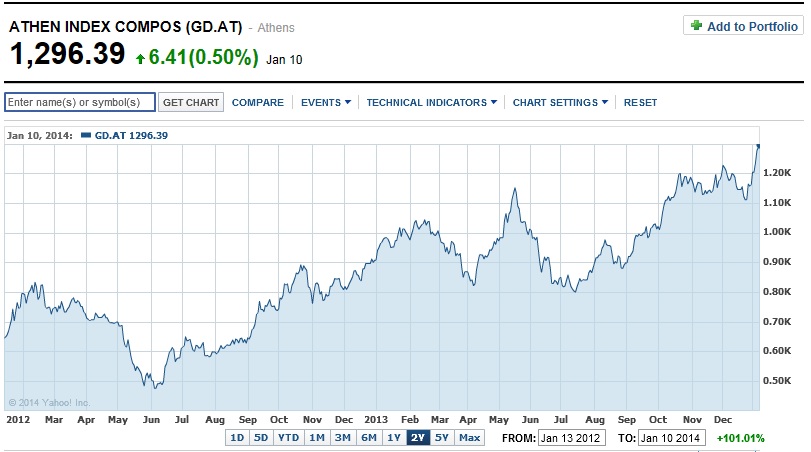Click the Add to Portfolio button
Viewport: 811px width, 452px height.
coord(743,25)
